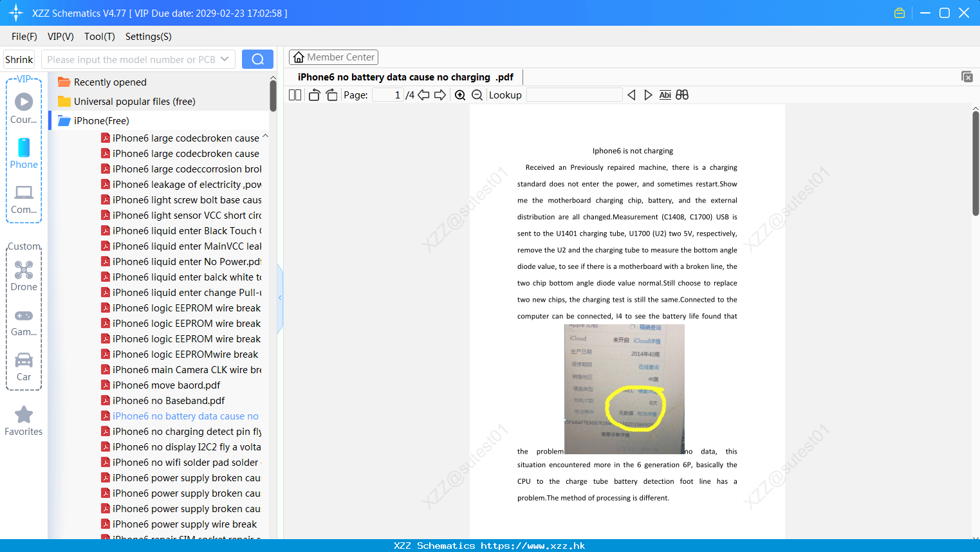Zoom out of the PDF

click(x=477, y=95)
